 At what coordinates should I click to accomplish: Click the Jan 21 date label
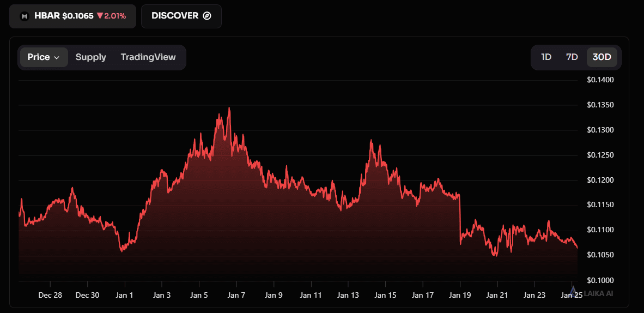click(x=497, y=296)
